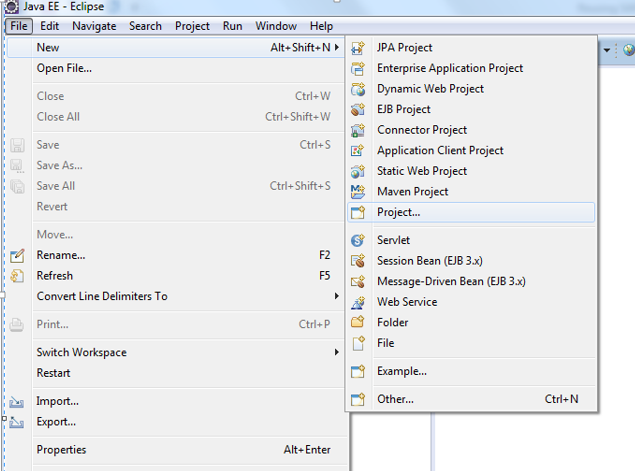Viewport: 635px width, 471px height.
Task: Select Dynamic Web Project entry
Action: click(x=471, y=89)
